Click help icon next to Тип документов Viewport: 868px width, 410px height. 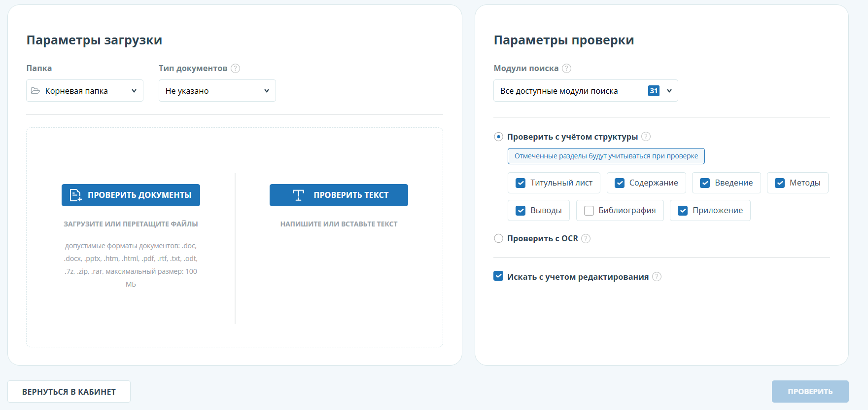click(236, 69)
